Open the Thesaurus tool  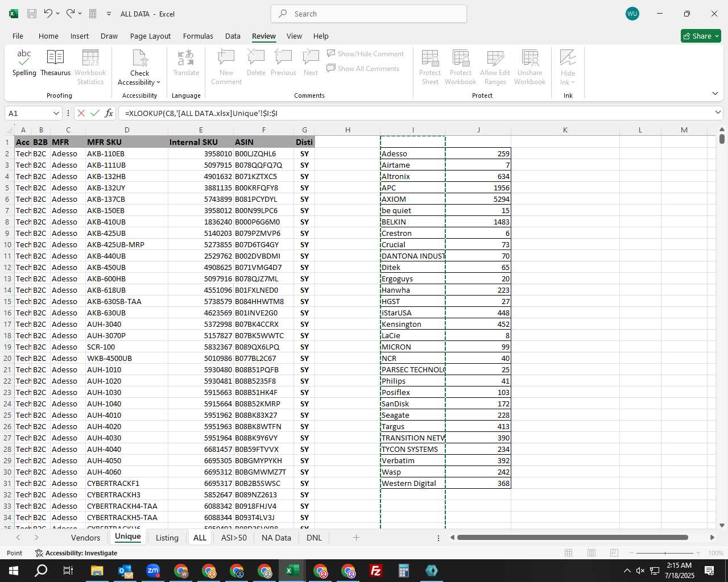56,63
